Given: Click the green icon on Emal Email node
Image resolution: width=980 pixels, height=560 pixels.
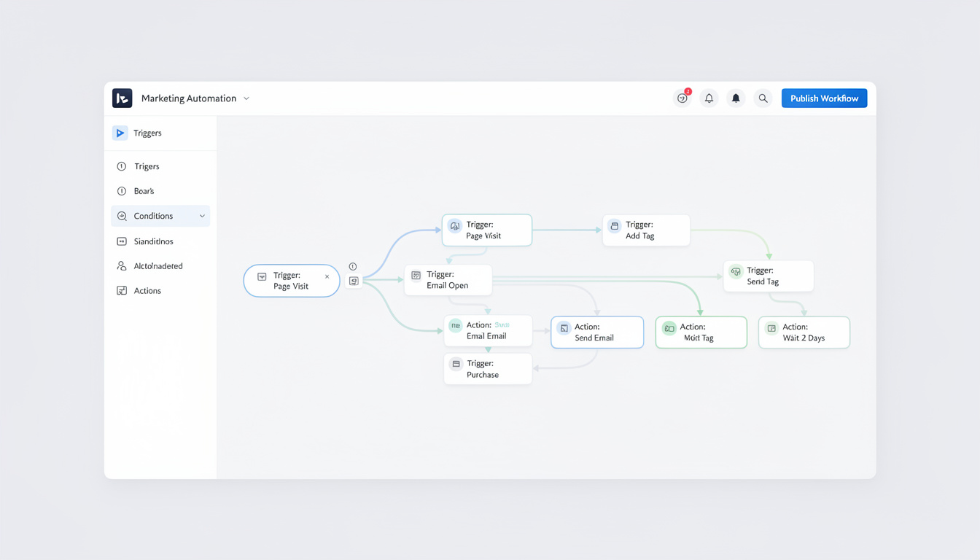Looking at the screenshot, I should [x=456, y=326].
